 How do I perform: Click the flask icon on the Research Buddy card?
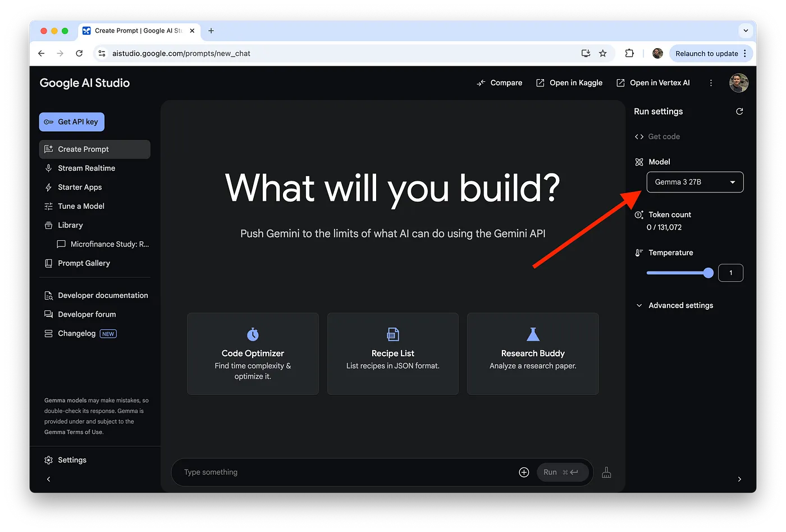pos(533,334)
